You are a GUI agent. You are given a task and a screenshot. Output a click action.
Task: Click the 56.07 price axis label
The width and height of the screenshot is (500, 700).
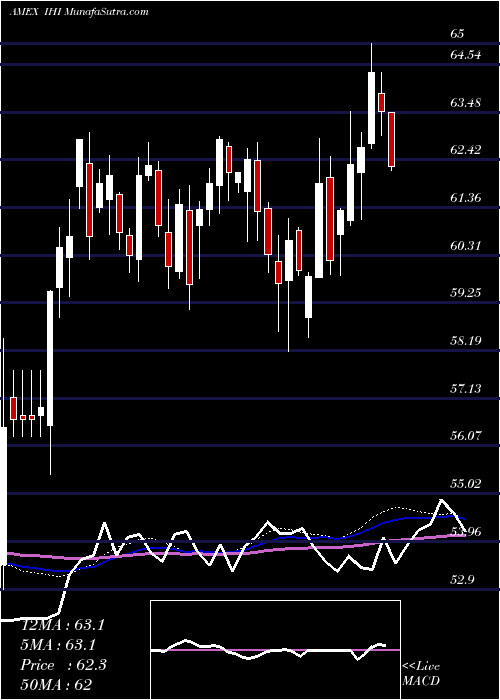pos(466,436)
